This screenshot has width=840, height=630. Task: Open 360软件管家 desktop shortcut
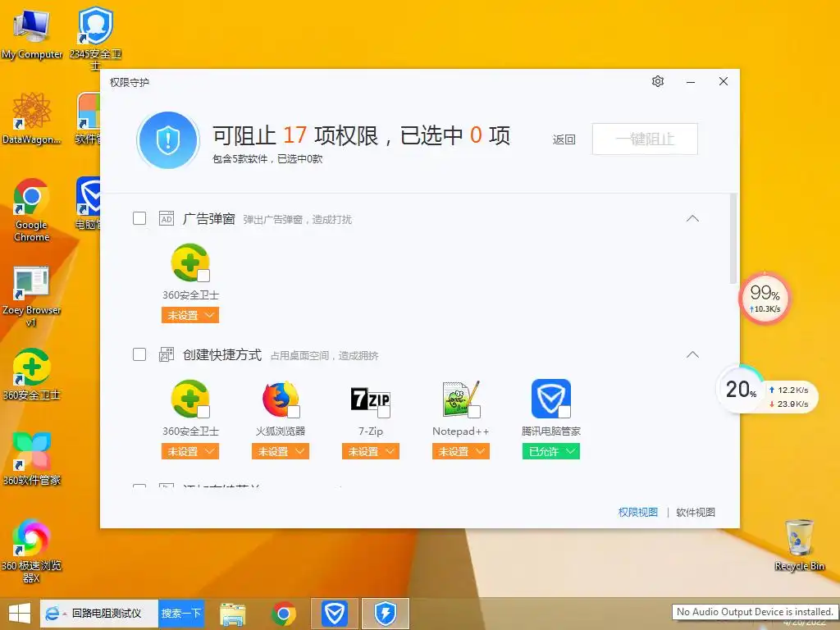tap(32, 459)
